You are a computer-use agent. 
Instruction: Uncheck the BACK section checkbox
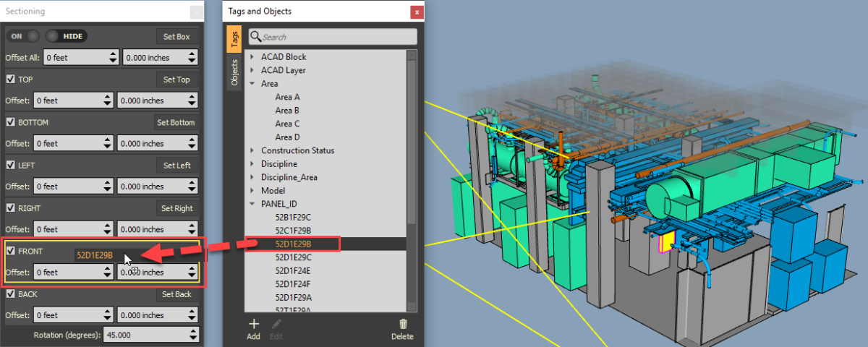(11, 294)
